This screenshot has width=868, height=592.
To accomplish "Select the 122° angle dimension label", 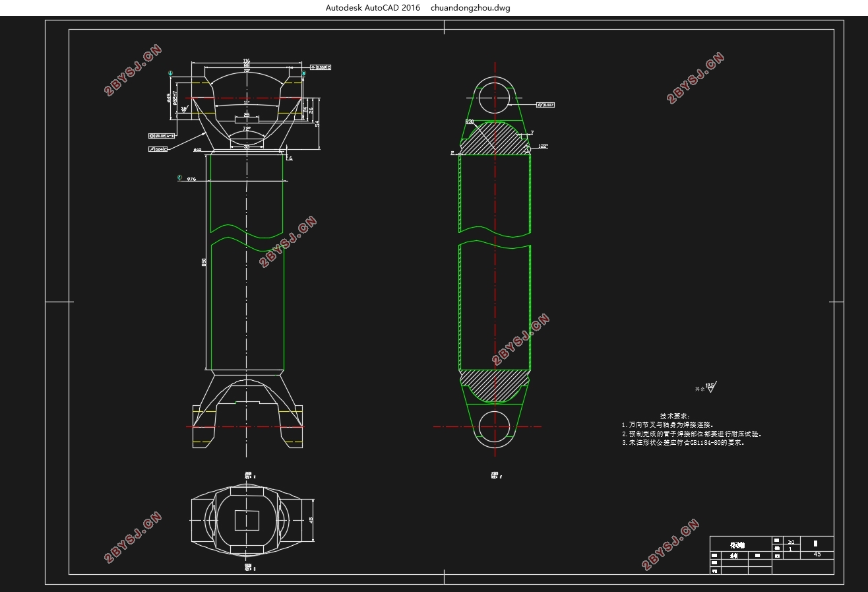I will coord(543,146).
